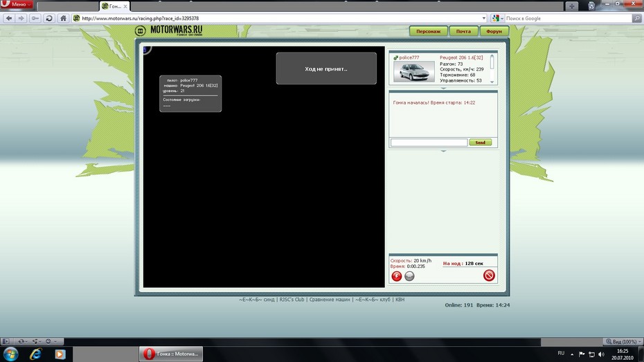Open the КВН footer link

tap(400, 300)
